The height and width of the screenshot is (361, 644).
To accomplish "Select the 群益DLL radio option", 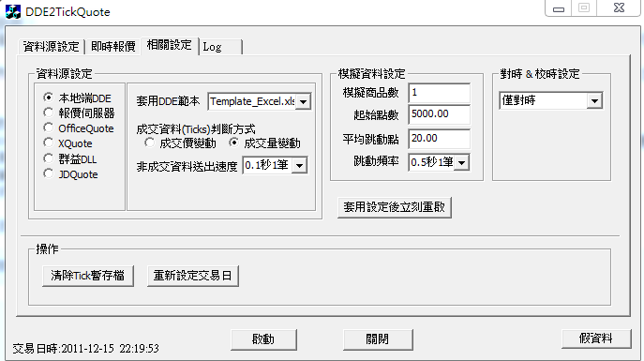I will [69, 159].
